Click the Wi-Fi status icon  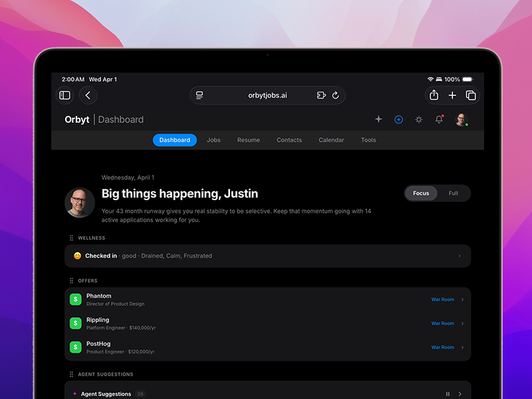(x=430, y=79)
